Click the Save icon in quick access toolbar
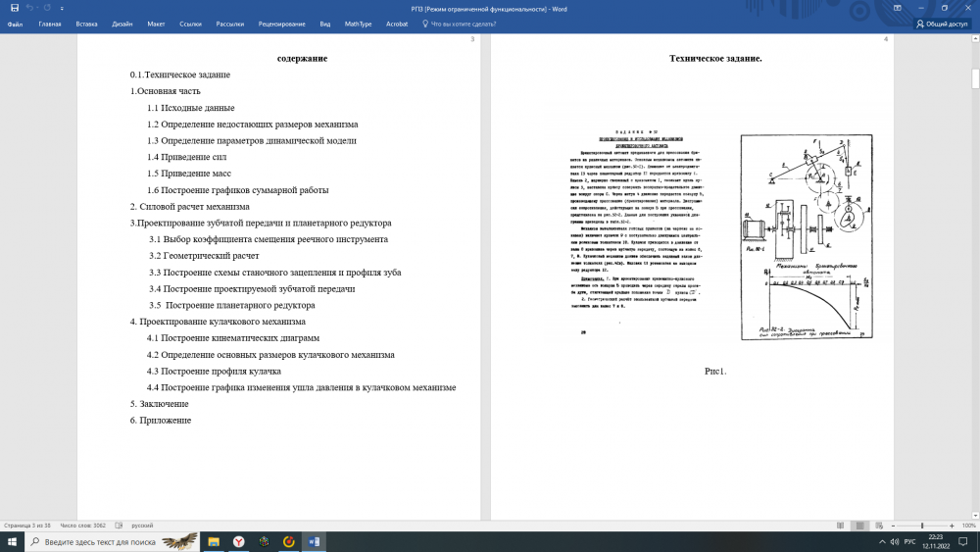 point(15,8)
